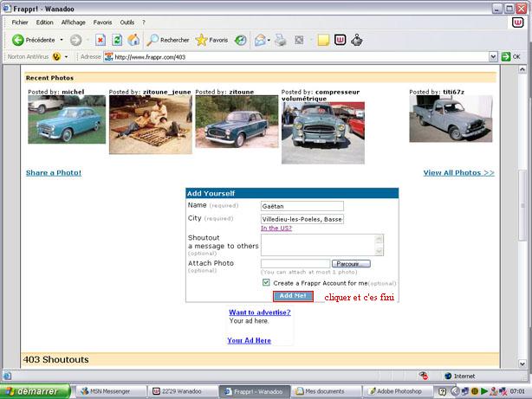The width and height of the screenshot is (532, 399).
Task: Uncheck Create a Frappr Account for me
Action: coord(266,283)
